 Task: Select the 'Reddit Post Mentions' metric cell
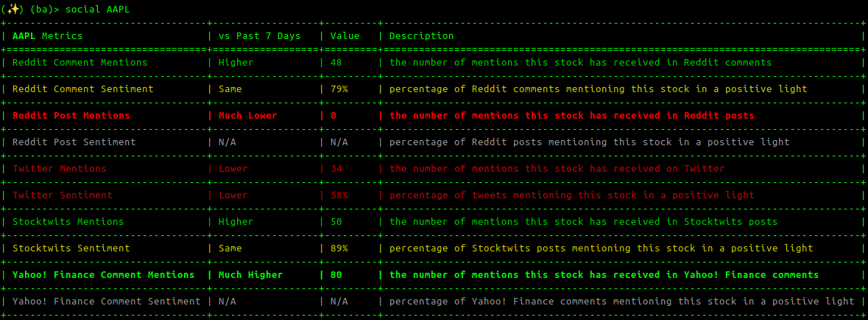tap(71, 116)
